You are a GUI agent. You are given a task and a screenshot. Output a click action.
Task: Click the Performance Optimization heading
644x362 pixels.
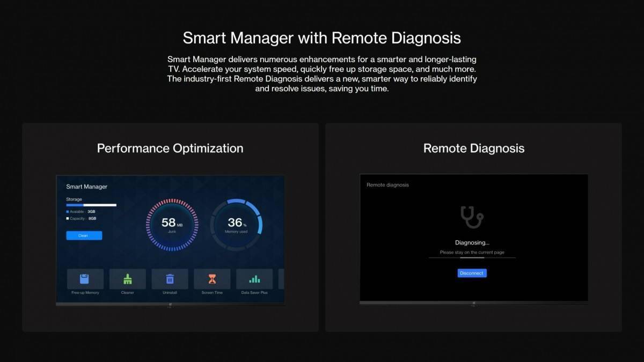coord(170,149)
